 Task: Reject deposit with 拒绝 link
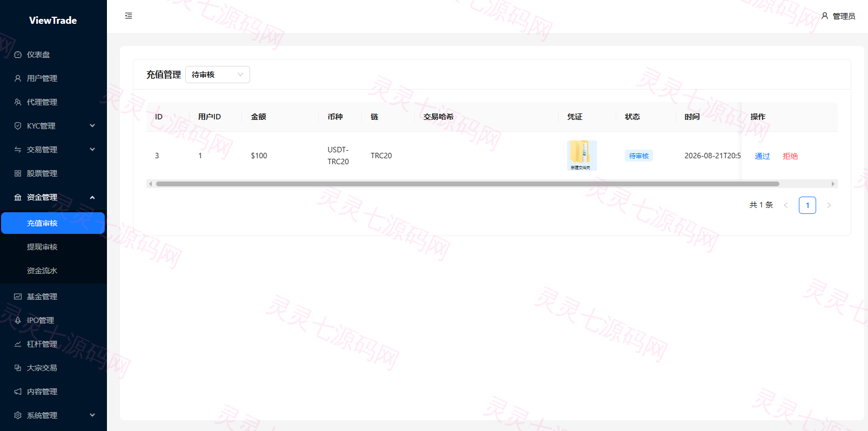coord(790,156)
